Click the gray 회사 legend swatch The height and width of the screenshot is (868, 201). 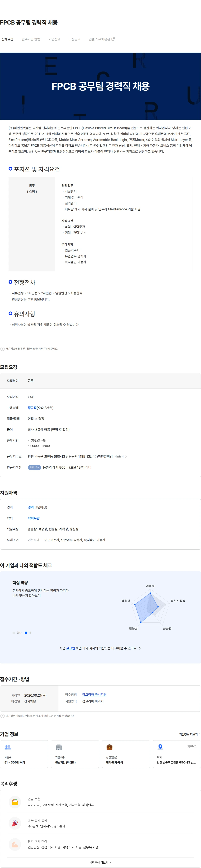click(x=14, y=633)
